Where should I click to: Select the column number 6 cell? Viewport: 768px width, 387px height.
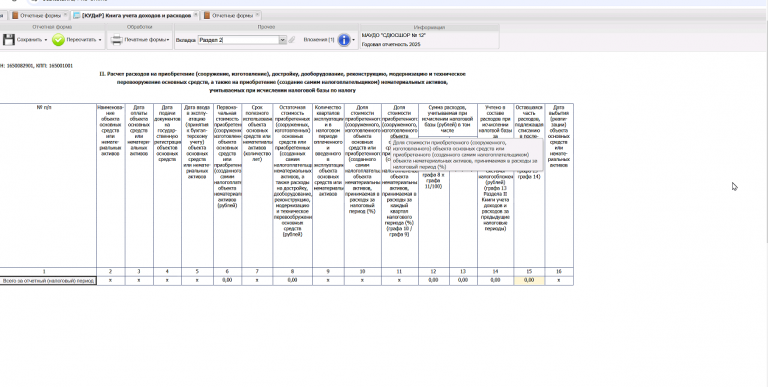[x=227, y=271]
